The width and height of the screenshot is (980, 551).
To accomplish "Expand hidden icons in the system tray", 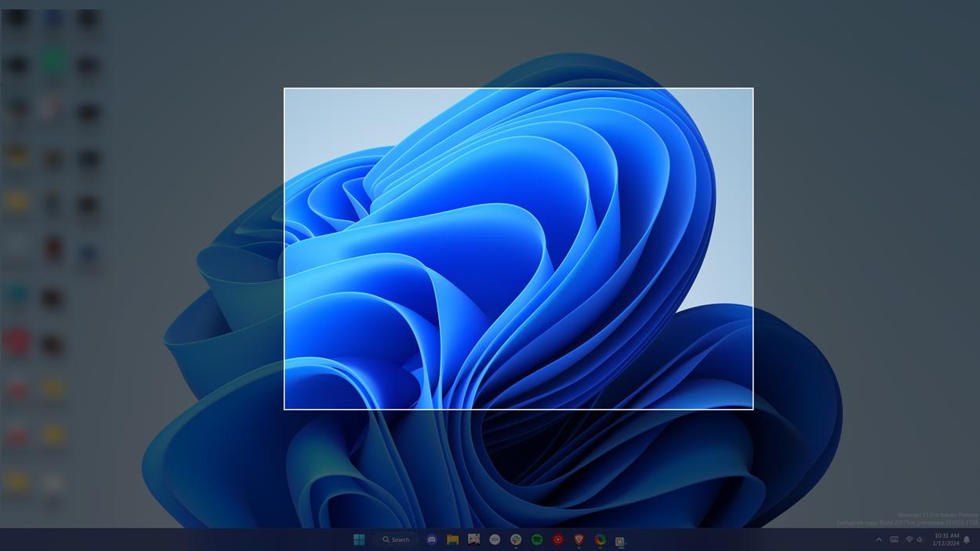I will (877, 538).
